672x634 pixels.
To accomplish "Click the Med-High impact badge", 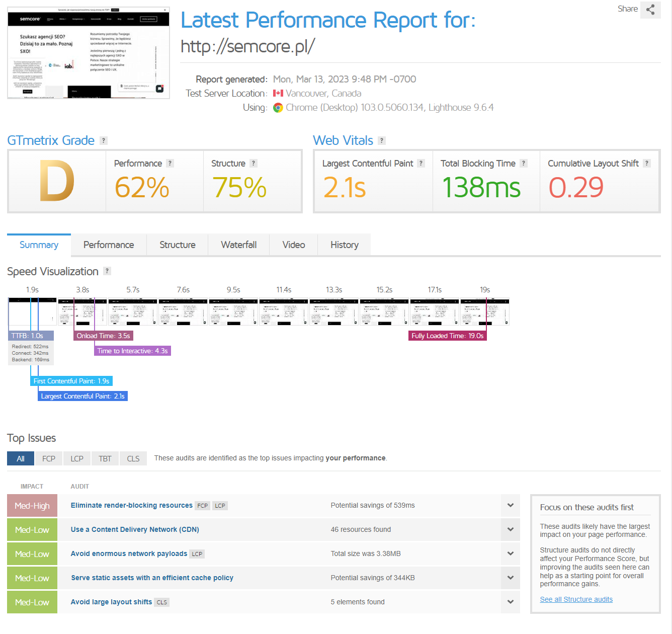I will (x=32, y=506).
